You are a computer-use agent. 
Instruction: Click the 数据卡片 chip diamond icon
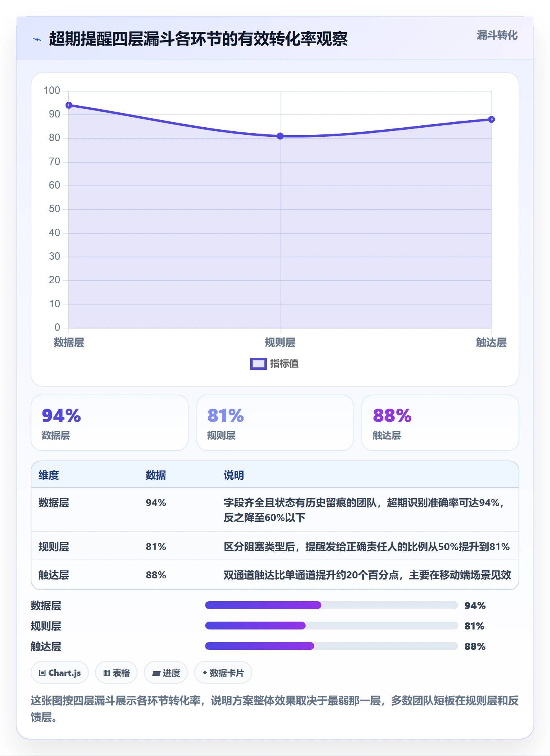pyautogui.click(x=205, y=673)
